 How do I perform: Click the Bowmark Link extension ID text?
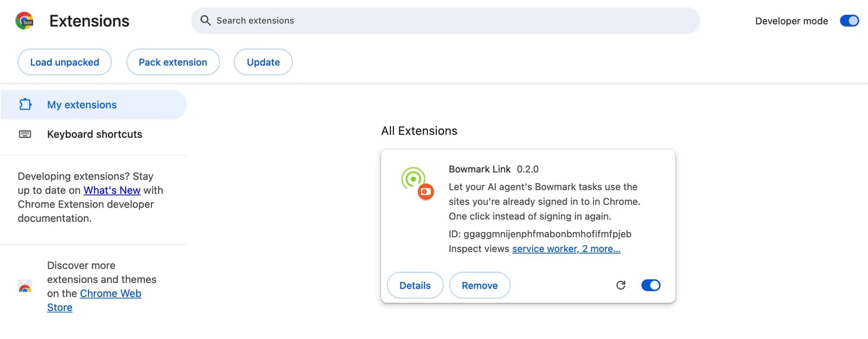click(540, 234)
